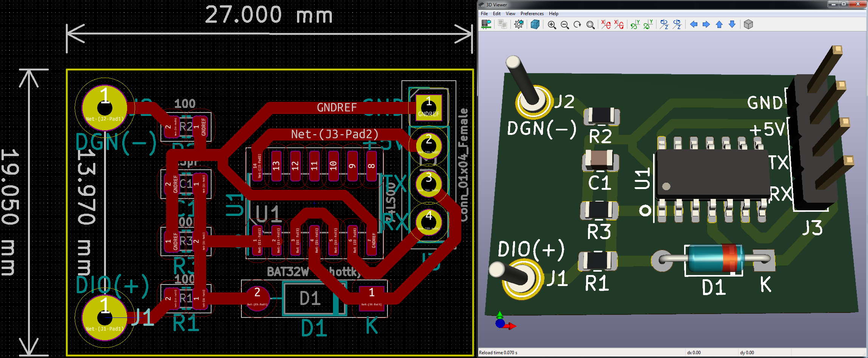The image size is (868, 358).
Task: Click GNDREF pad 1 of connector J3
Action: click(429, 108)
